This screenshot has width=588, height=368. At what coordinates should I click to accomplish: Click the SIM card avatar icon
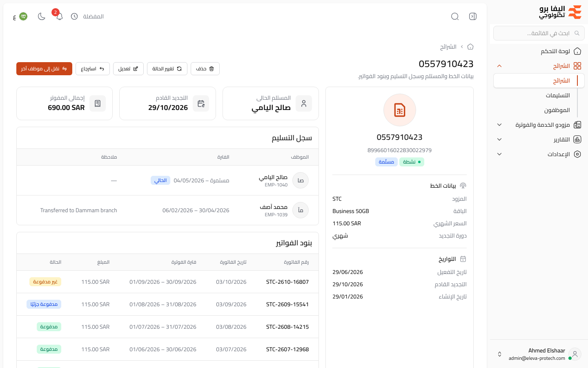tap(400, 110)
